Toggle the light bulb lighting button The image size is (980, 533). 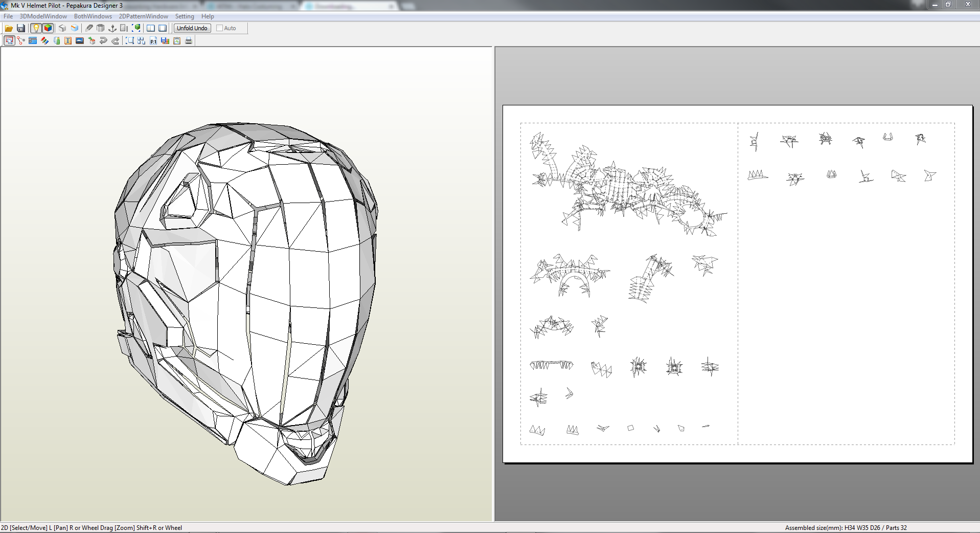36,28
